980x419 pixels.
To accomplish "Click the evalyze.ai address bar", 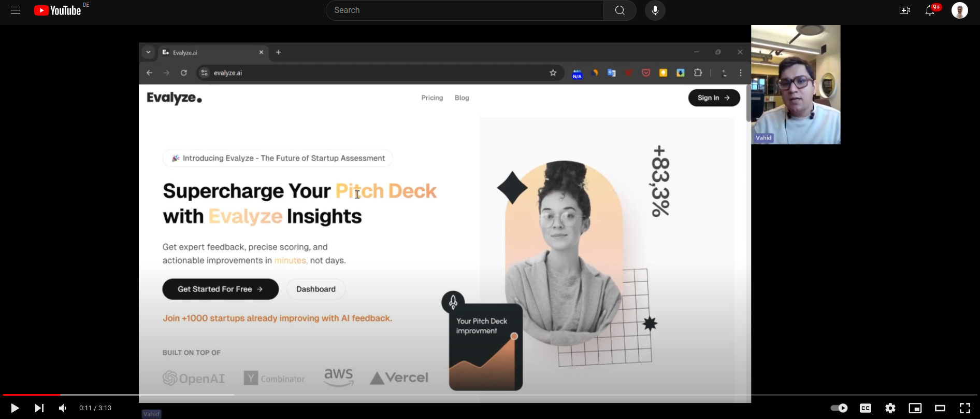I will [380, 73].
